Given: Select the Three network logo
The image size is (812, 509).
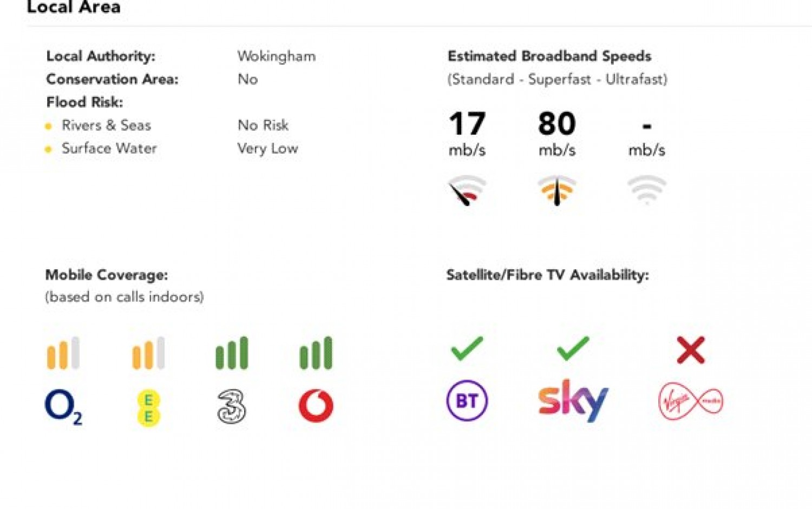Looking at the screenshot, I should (x=232, y=406).
